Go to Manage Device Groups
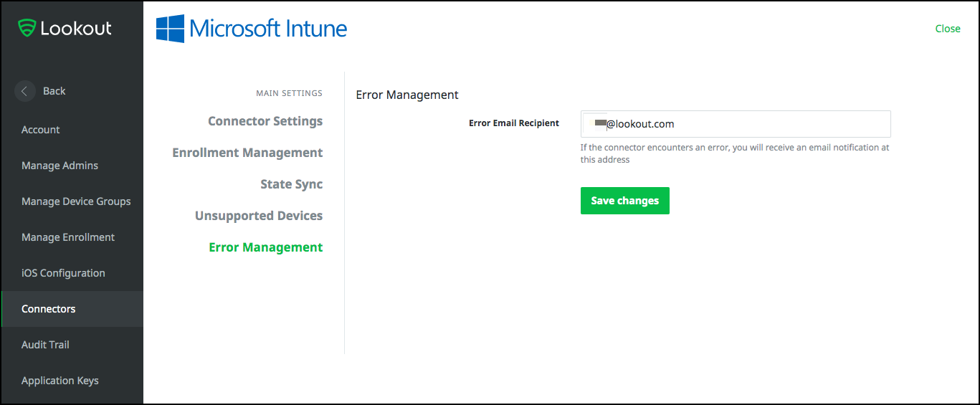The image size is (980, 405). pyautogui.click(x=76, y=201)
